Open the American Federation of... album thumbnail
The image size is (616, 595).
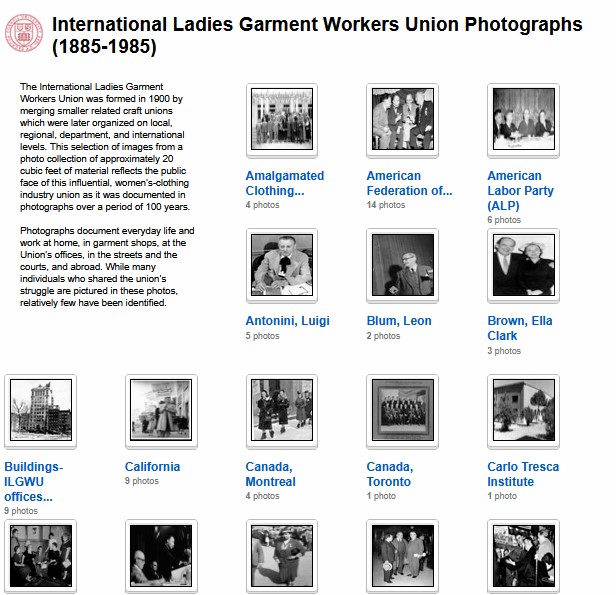pyautogui.click(x=402, y=119)
